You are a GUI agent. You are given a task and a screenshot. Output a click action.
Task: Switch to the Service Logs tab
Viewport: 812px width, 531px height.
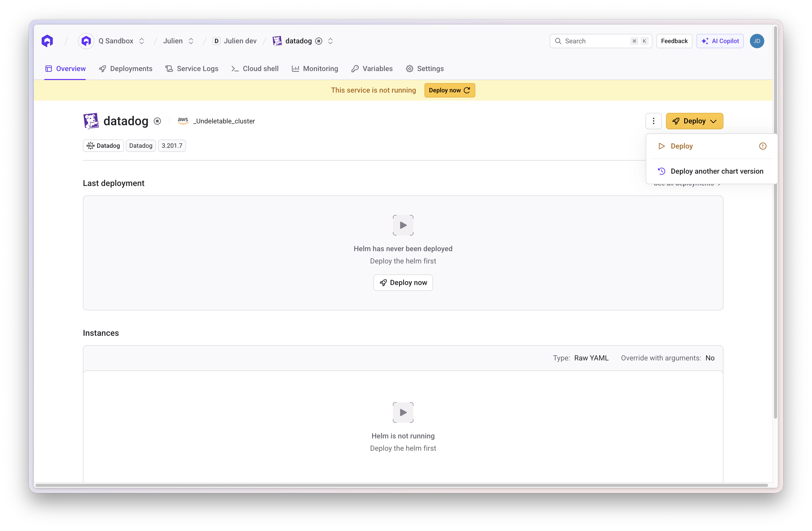[x=192, y=68]
